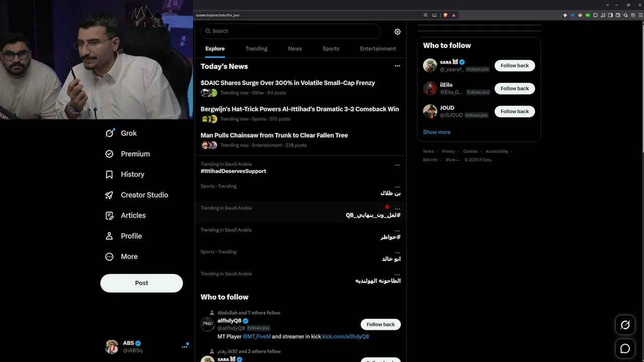
Task: Open the floating Grok button
Action: [625, 325]
